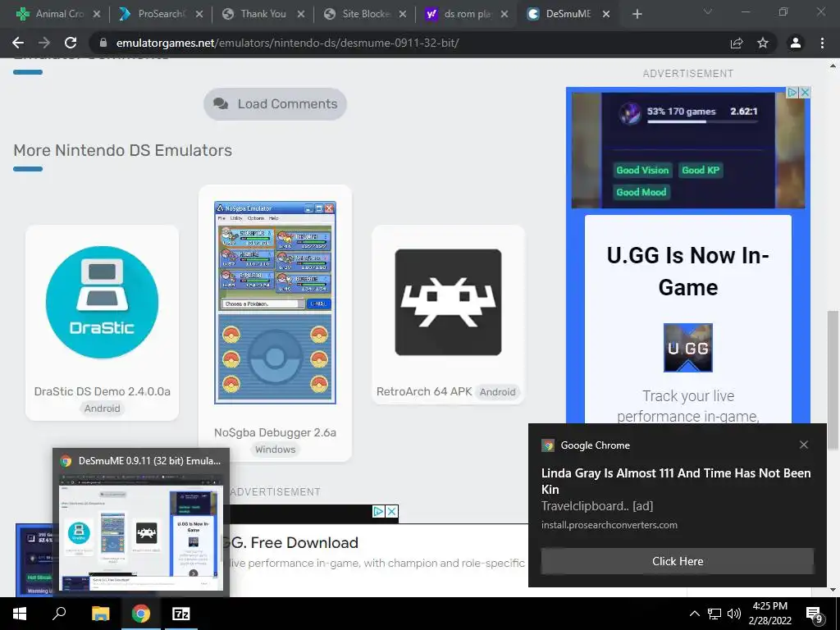Click AdChoices icon on sidebar ad
This screenshot has width=840, height=630.
click(x=792, y=92)
